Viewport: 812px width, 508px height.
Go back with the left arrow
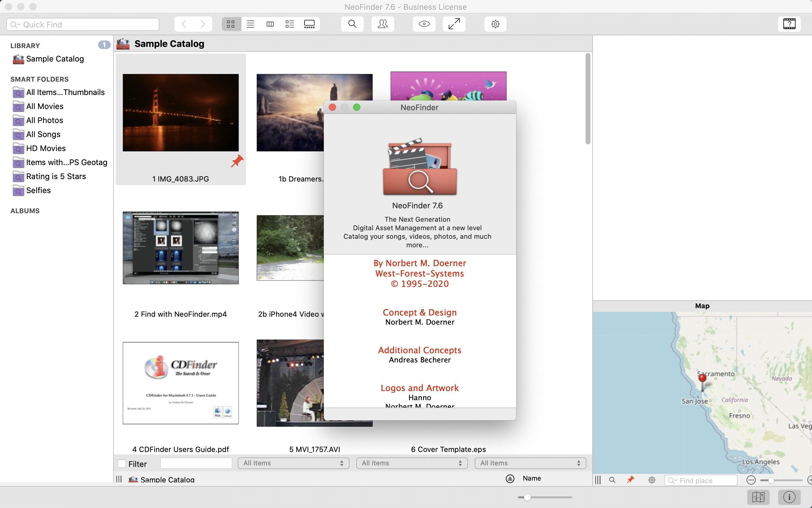[x=184, y=24]
